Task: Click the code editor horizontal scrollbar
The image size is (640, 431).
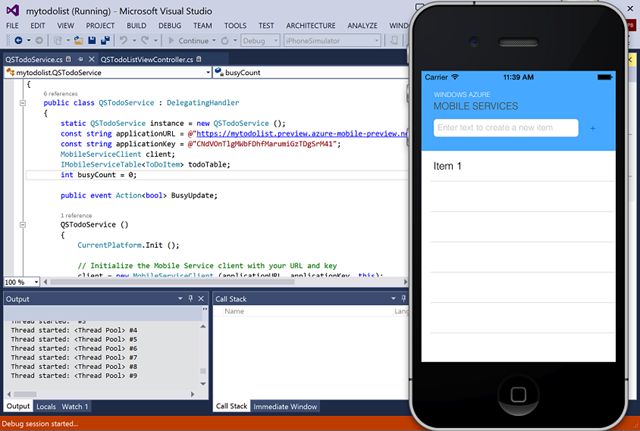Action: 171,282
